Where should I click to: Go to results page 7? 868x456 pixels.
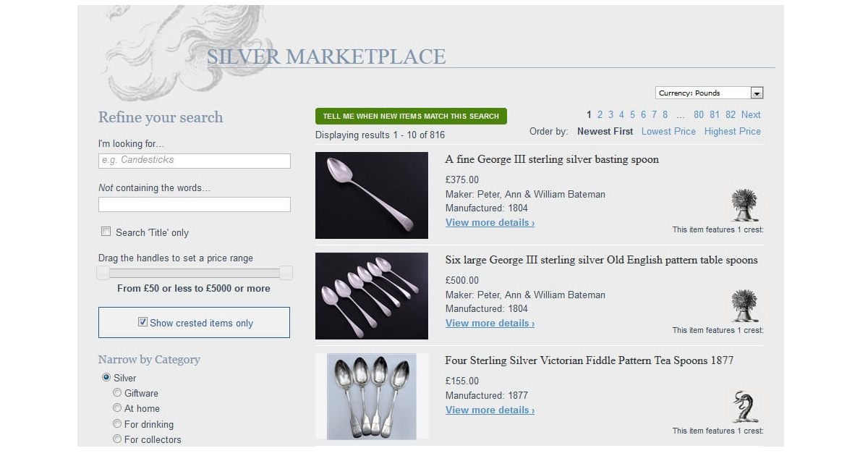click(x=654, y=114)
